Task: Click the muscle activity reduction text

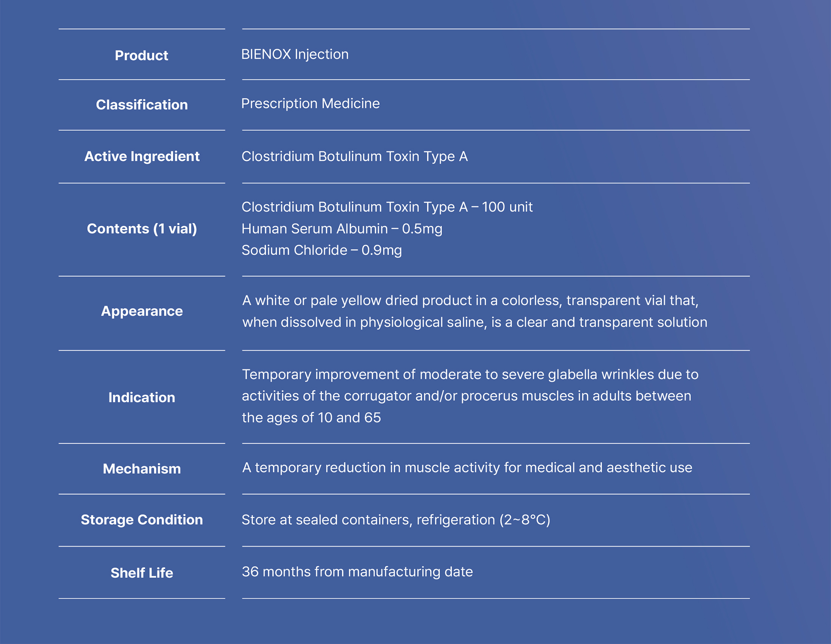Action: tap(467, 468)
